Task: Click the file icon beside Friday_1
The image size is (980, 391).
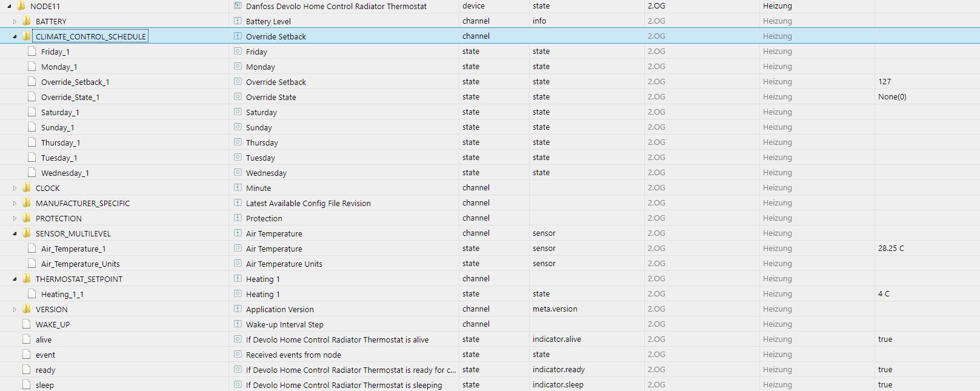Action: [x=32, y=52]
